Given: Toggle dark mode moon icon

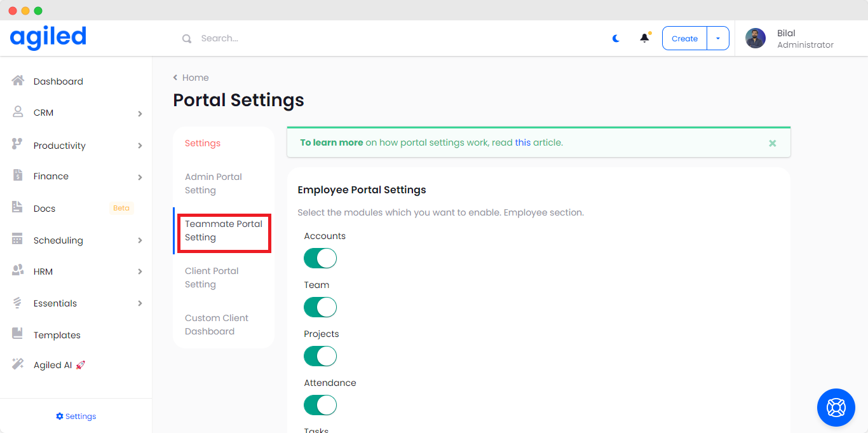Looking at the screenshot, I should point(616,38).
